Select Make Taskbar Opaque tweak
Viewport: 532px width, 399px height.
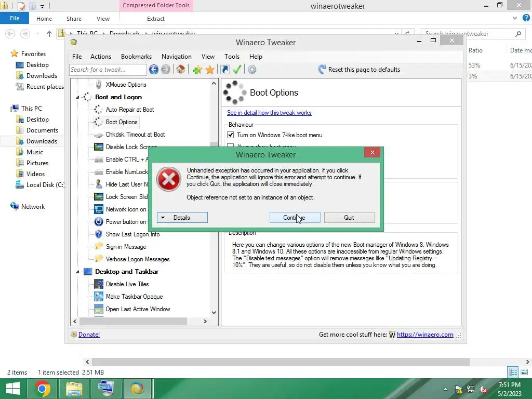[x=134, y=297]
